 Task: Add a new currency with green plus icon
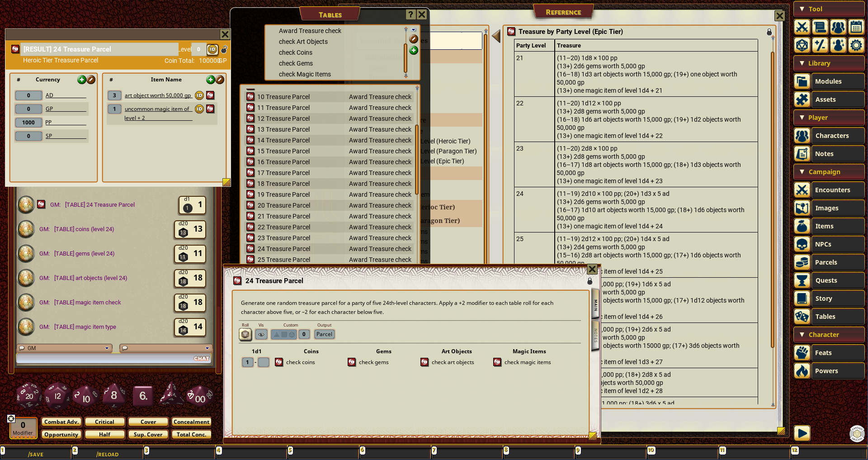81,80
